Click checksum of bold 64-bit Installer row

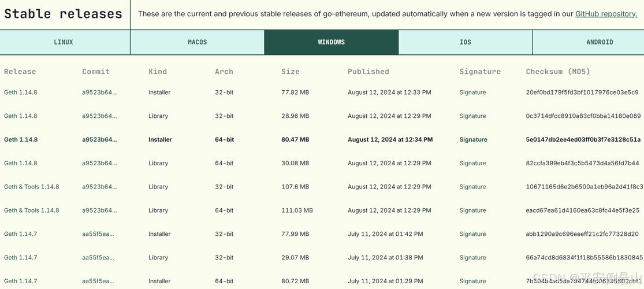coord(583,140)
